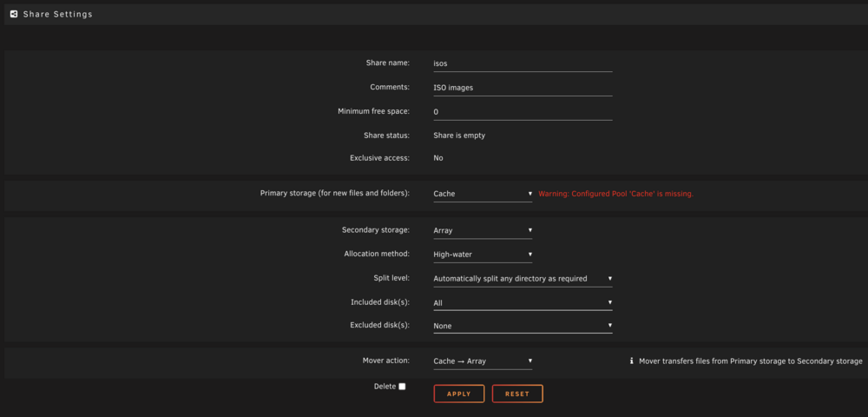Click the 'Split level:' label
Image resolution: width=868 pixels, height=417 pixels.
tap(392, 277)
